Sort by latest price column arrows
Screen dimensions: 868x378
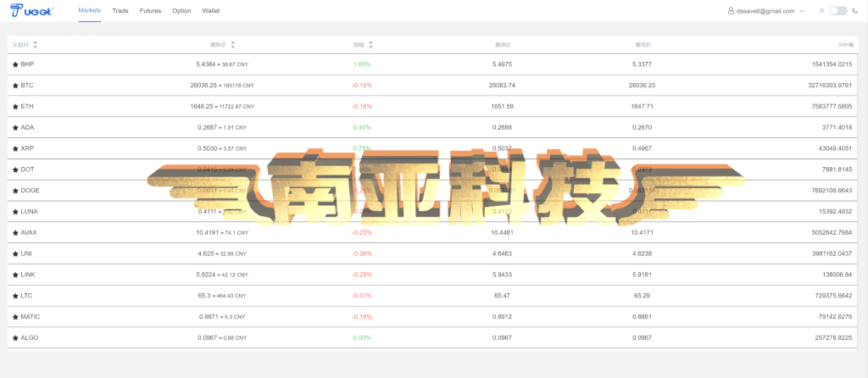(232, 45)
